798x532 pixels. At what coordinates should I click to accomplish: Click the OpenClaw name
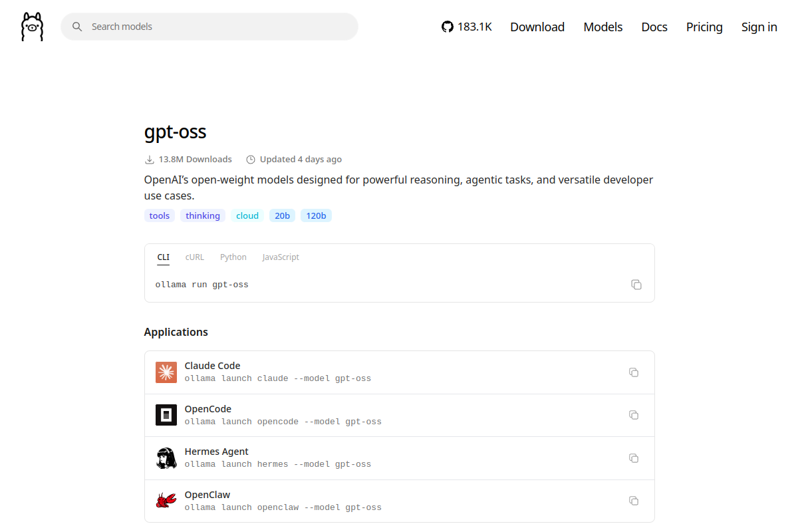(x=207, y=495)
